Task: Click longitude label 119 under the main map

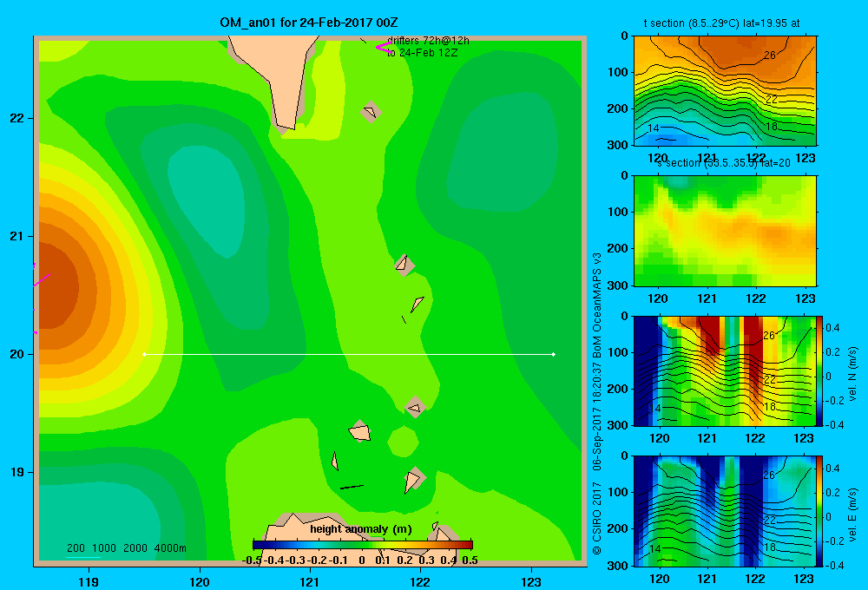Action: [x=89, y=582]
